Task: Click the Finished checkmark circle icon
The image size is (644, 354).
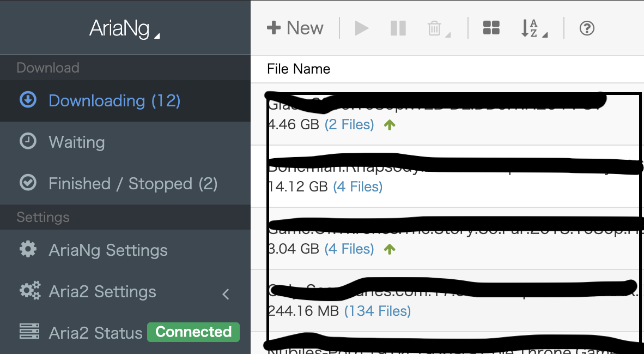Action: (x=28, y=183)
